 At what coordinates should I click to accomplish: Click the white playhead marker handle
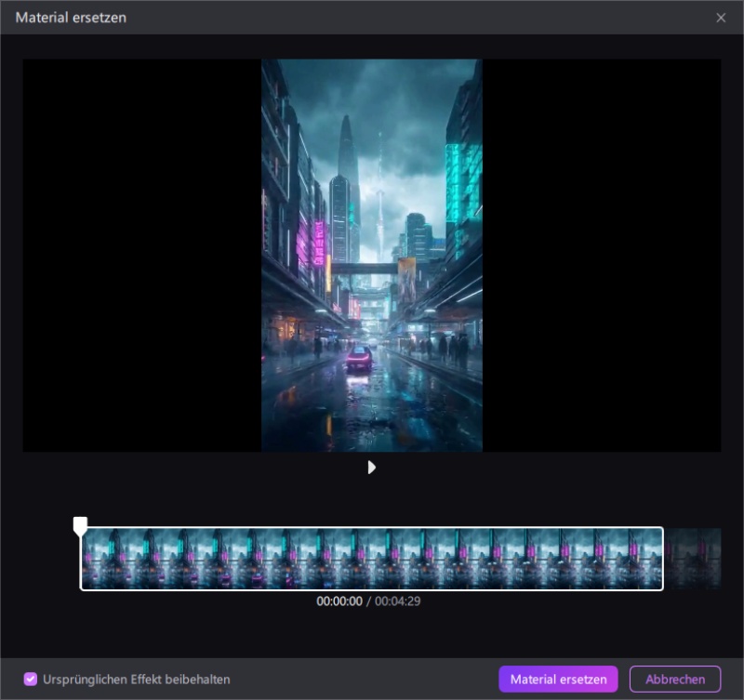[x=81, y=526]
